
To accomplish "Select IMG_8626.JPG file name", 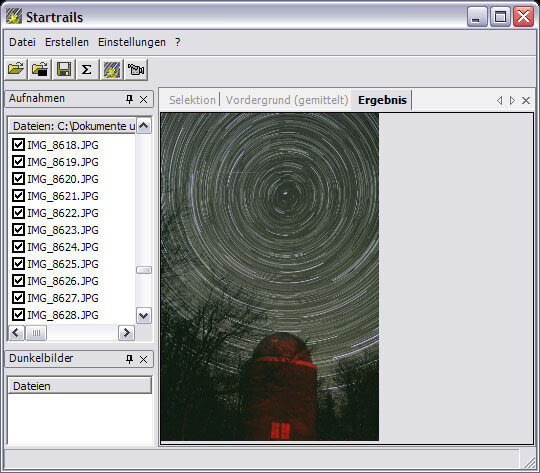I will (63, 281).
